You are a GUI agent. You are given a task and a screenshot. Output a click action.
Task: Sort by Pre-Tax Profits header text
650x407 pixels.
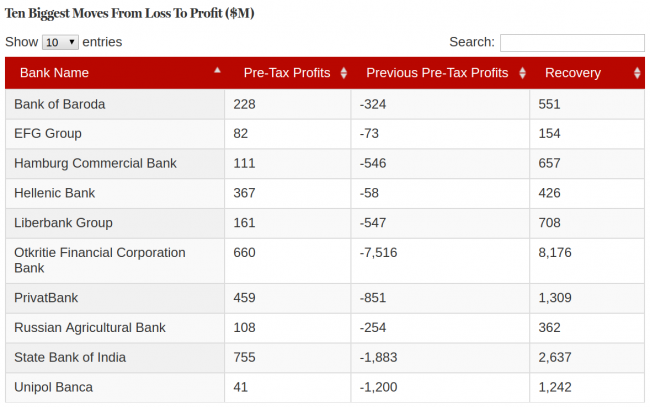tap(286, 73)
